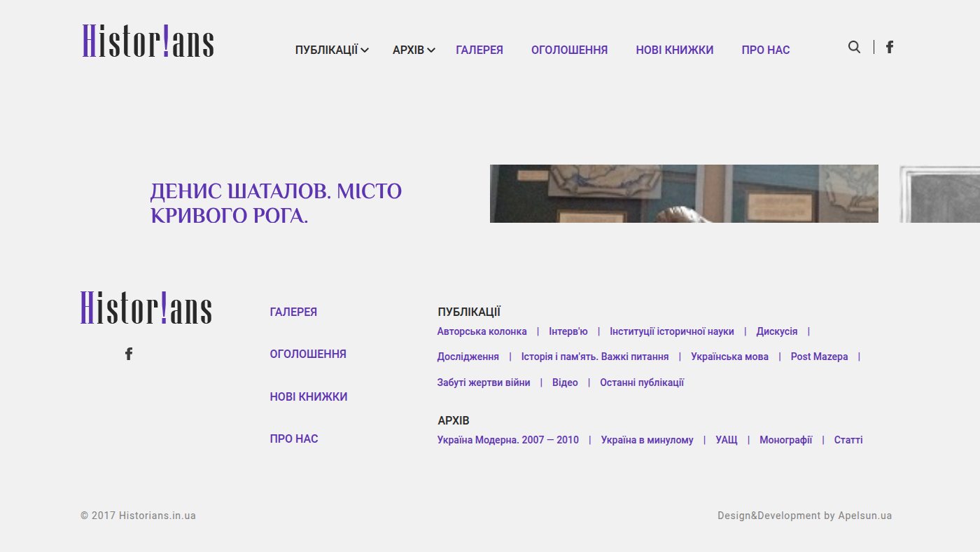Click the Historians logo in the footer

pos(146,308)
